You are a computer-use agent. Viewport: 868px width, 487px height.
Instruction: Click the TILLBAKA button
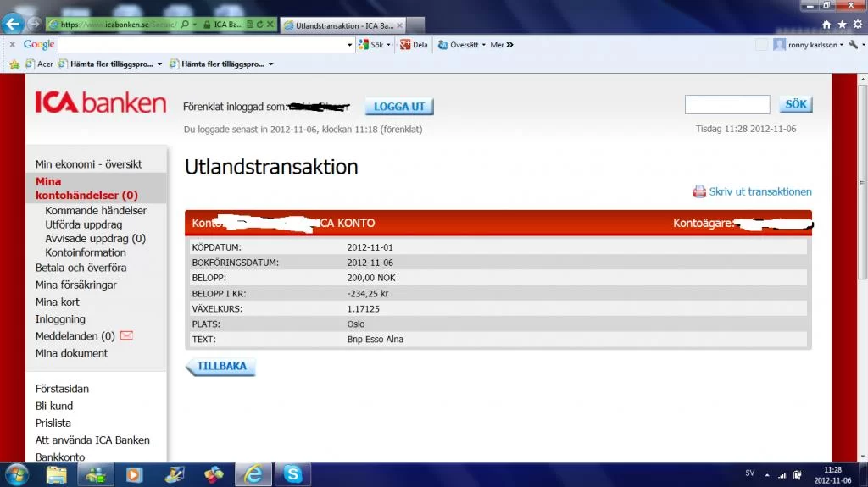[221, 367]
